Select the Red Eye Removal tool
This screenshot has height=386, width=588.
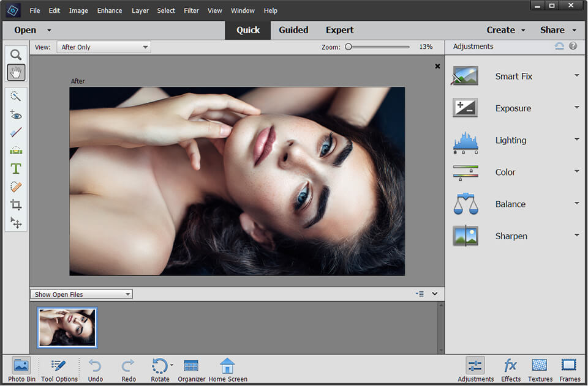tap(16, 114)
